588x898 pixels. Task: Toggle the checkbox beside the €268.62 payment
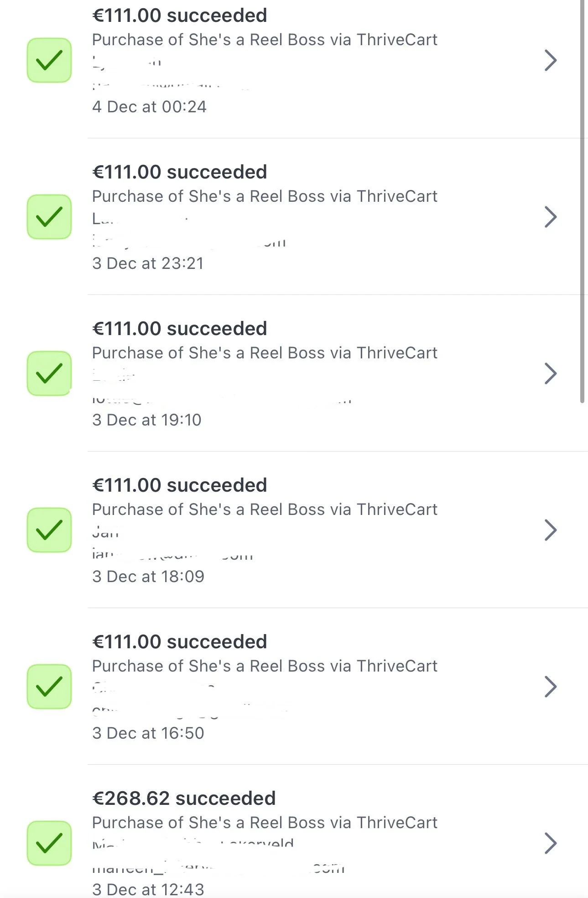coord(49,843)
